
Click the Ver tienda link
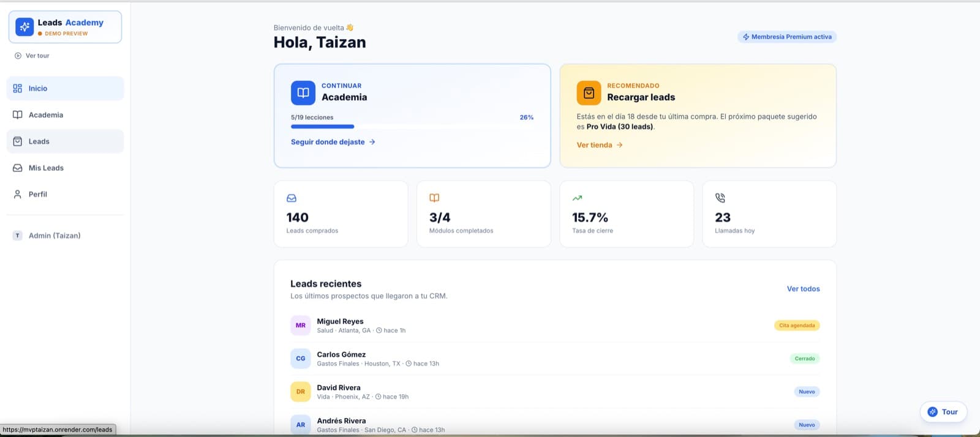[600, 145]
